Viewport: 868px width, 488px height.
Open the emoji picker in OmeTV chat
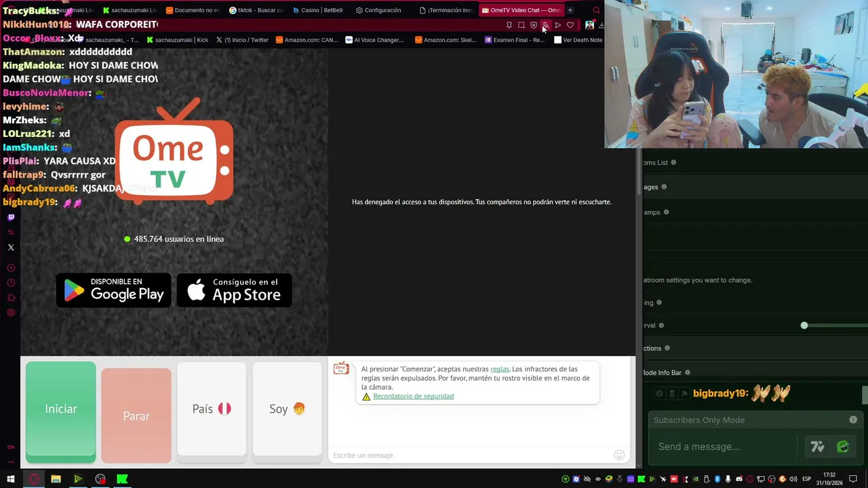point(619,455)
